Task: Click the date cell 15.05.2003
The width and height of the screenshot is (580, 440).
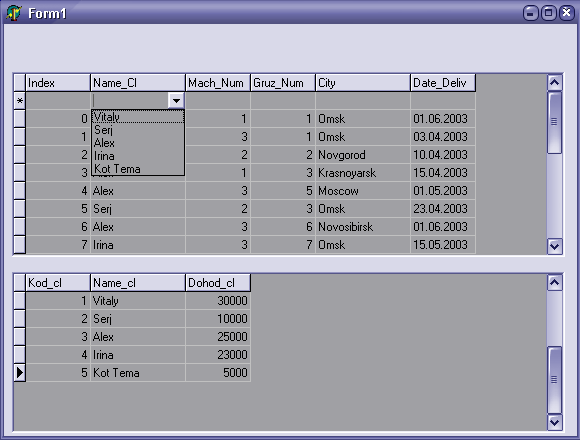Action: coord(443,245)
